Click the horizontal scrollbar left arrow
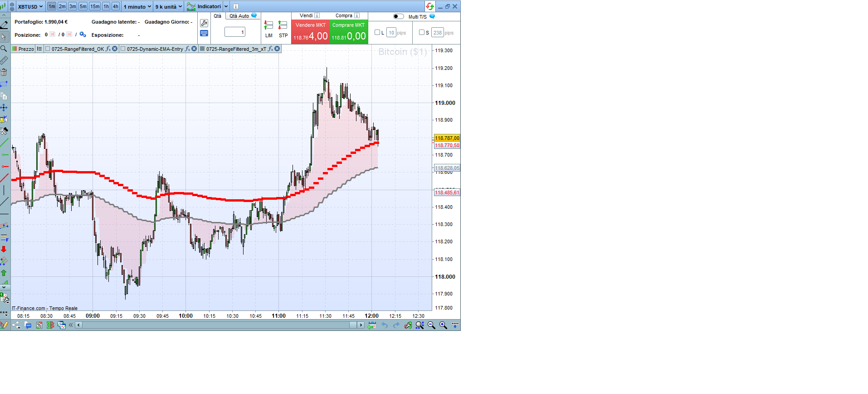The image size is (868, 394). [x=79, y=325]
